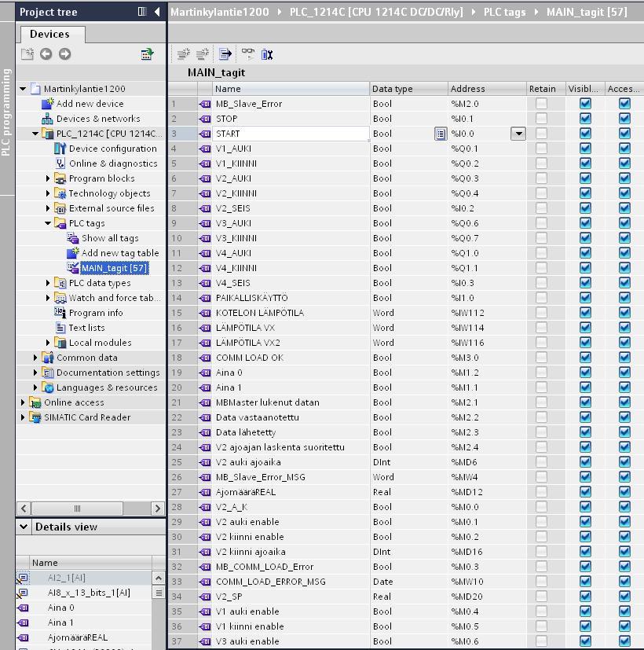
Task: Expand Online access node
Action: 23,402
